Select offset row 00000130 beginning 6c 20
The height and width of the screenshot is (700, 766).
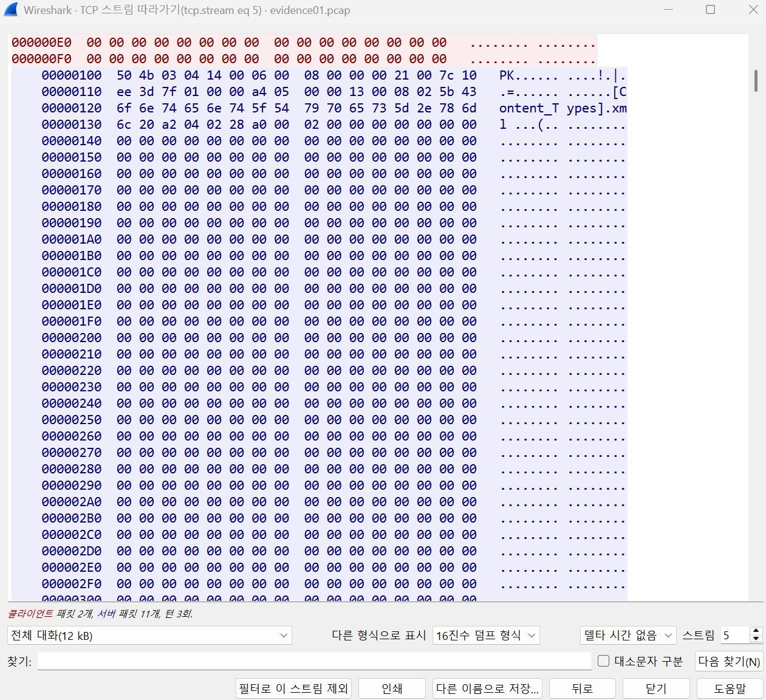334,125
